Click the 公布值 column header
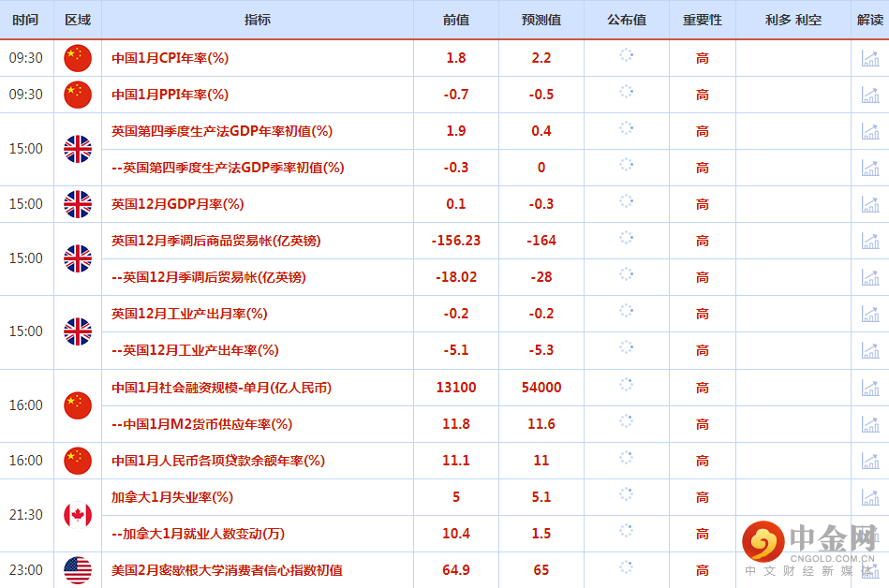Image resolution: width=889 pixels, height=588 pixels. click(x=626, y=20)
